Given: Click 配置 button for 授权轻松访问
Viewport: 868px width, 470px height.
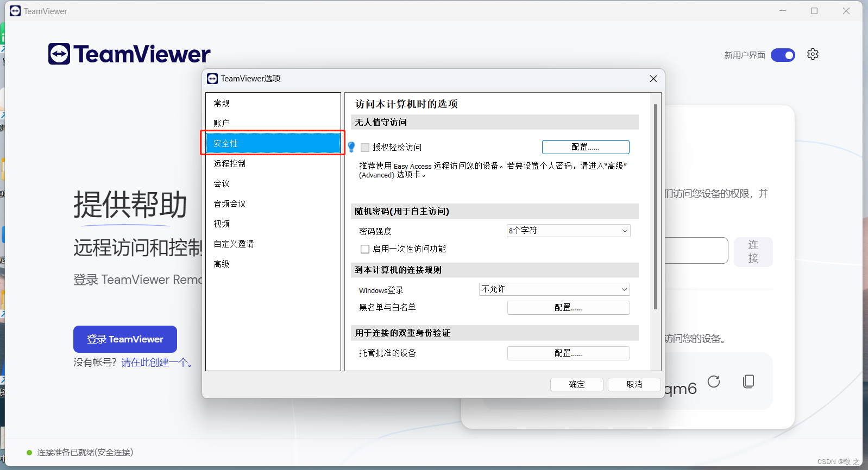Looking at the screenshot, I should click(x=586, y=147).
